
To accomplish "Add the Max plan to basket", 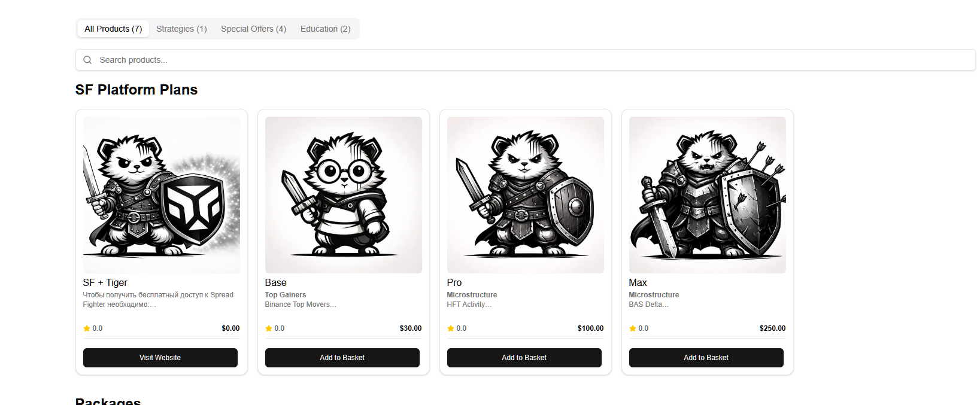I will (x=706, y=358).
